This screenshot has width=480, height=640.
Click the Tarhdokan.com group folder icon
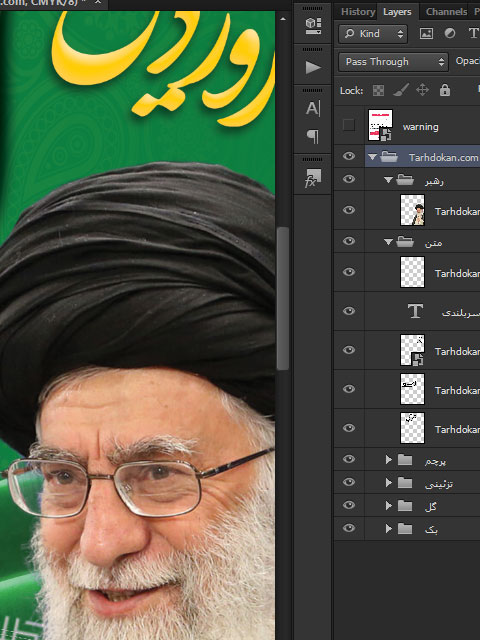[x=389, y=157]
